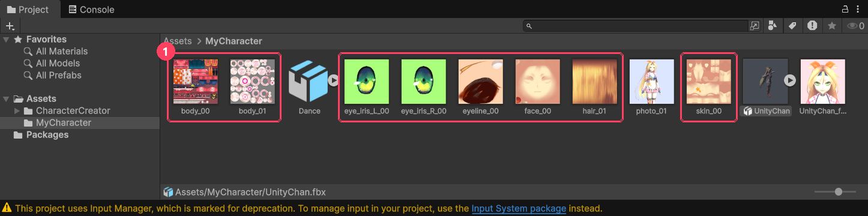Click Assets in the breadcrumb path
Viewport: 868px width, 216px height.
pyautogui.click(x=178, y=41)
